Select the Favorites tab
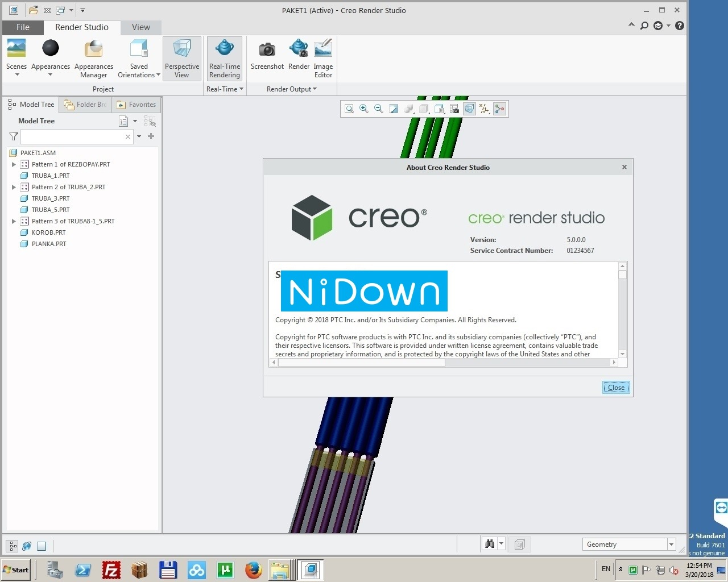 click(136, 105)
